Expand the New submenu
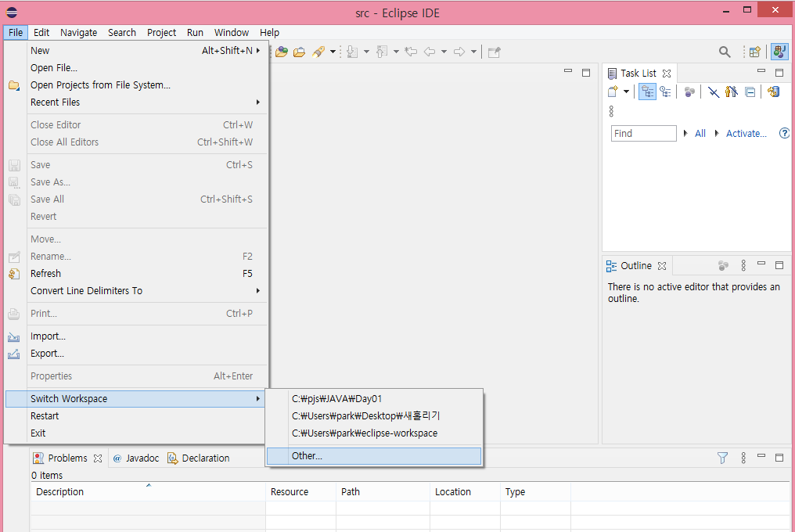Screen dimensions: 795x532 pyautogui.click(x=258, y=50)
